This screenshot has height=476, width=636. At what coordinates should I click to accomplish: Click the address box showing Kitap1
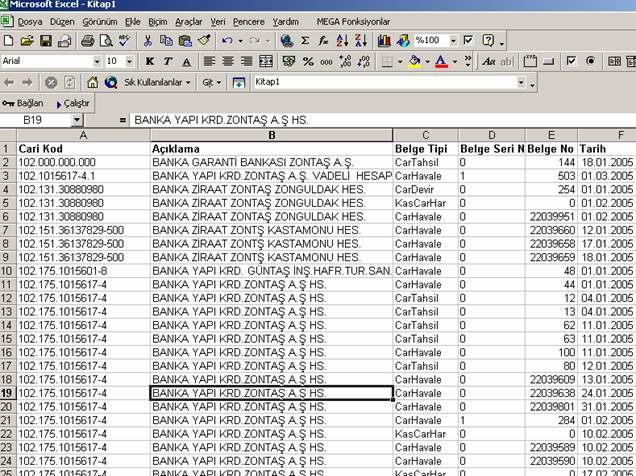click(385, 82)
